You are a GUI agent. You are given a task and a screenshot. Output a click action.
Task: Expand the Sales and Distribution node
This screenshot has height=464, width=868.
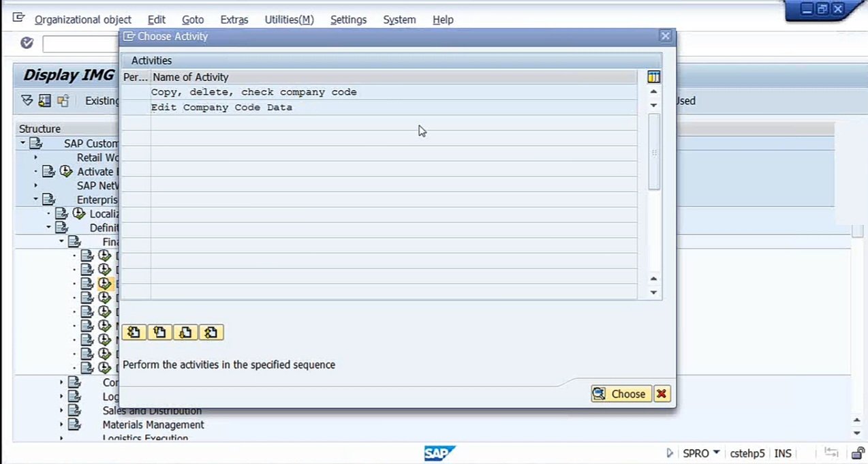click(61, 410)
